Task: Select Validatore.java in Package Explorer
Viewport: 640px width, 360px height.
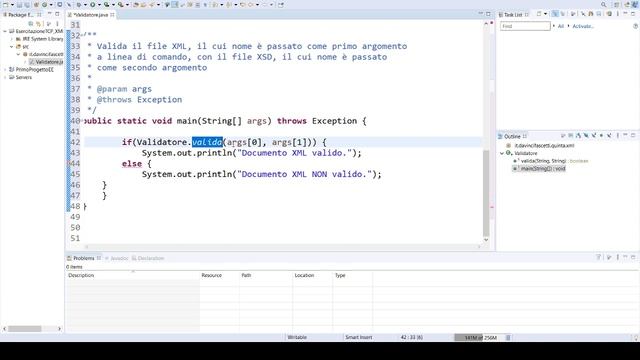Action: [x=46, y=62]
